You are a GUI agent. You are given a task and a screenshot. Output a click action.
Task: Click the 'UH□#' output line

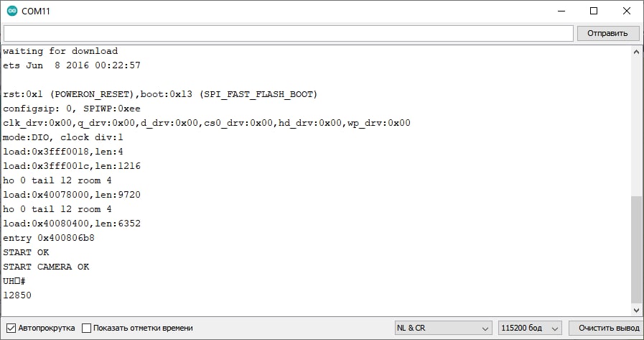[x=14, y=281]
